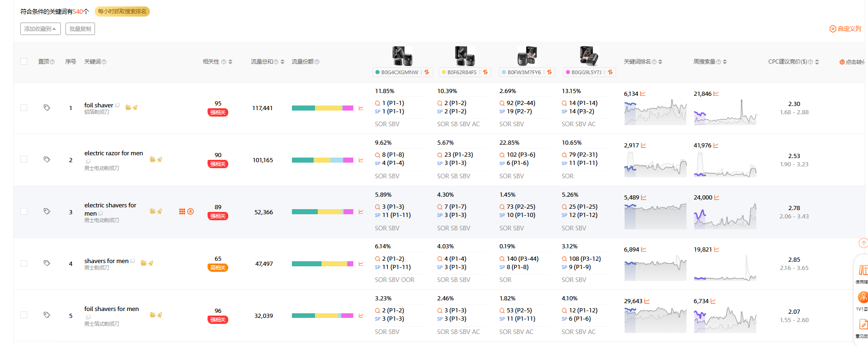Click traffic share color bar for "foil shaver"
The image size is (868, 346).
322,108
